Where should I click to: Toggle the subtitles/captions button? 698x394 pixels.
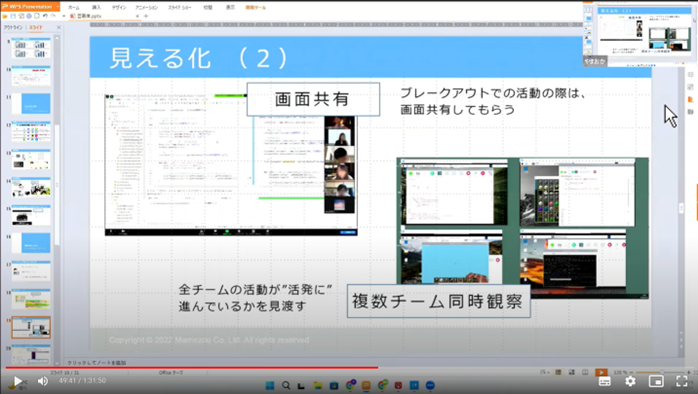(x=605, y=381)
